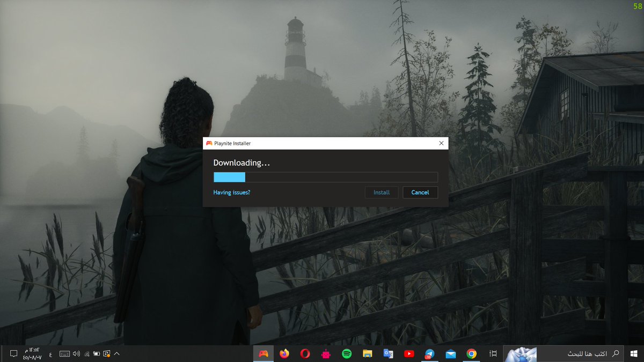Expand hidden system tray icons chevron
Screen dimensions: 644x362
click(x=117, y=353)
